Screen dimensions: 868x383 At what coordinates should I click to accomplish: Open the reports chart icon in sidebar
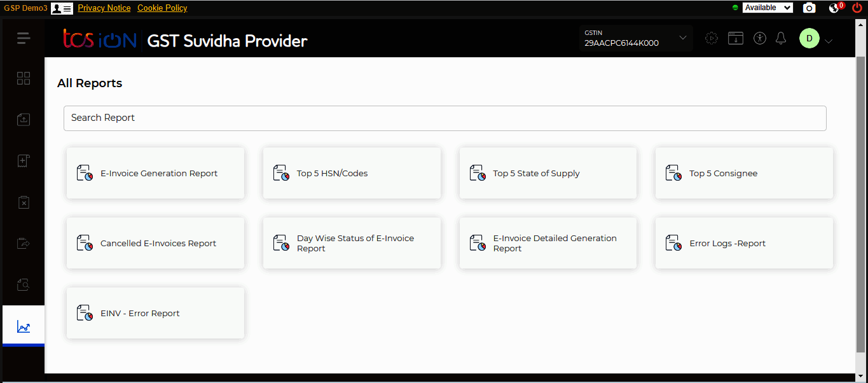(x=24, y=328)
